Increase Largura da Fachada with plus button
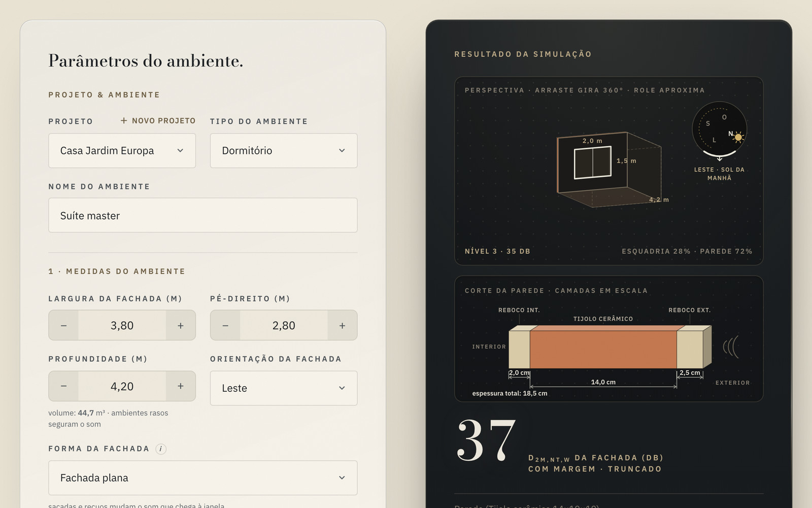This screenshot has width=812, height=508. point(181,326)
